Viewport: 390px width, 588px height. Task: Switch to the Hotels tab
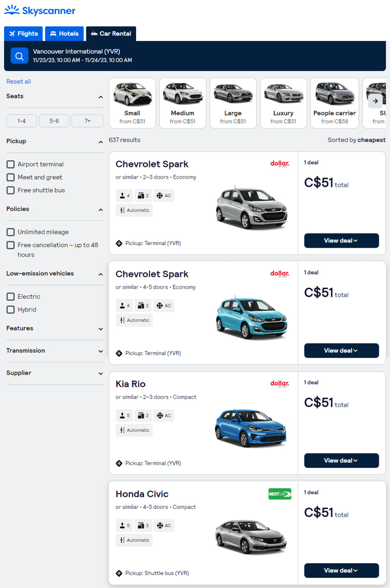[64, 34]
